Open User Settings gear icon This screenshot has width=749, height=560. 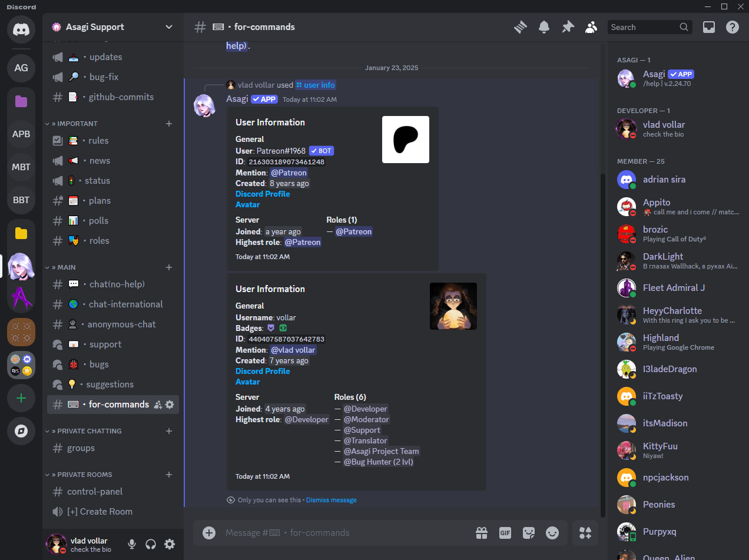click(x=170, y=544)
